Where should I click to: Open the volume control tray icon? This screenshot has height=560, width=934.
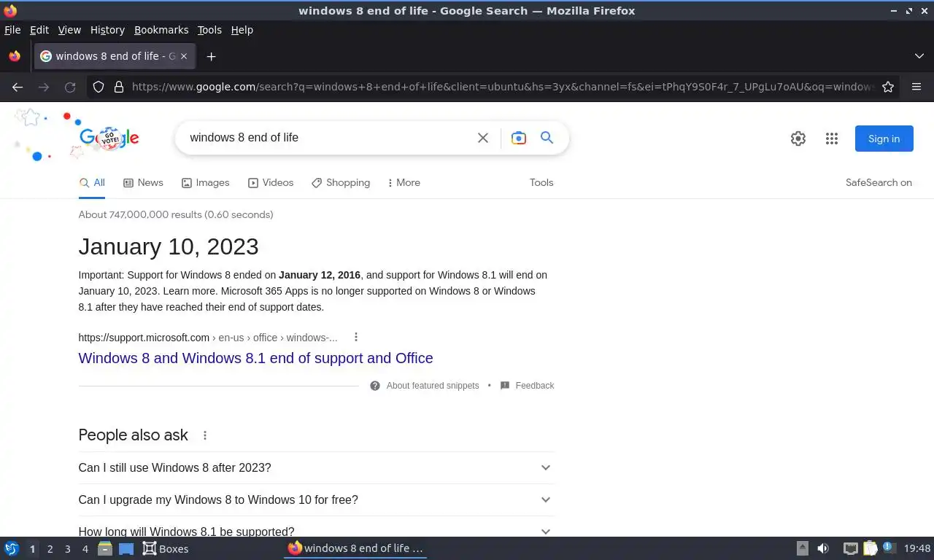(x=823, y=548)
